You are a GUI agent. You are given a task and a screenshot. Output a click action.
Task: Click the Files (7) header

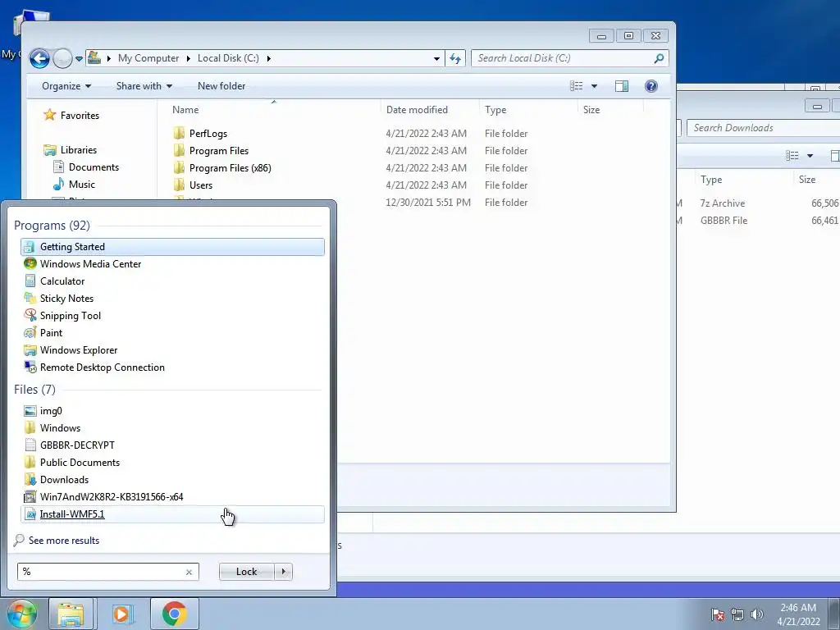point(34,389)
